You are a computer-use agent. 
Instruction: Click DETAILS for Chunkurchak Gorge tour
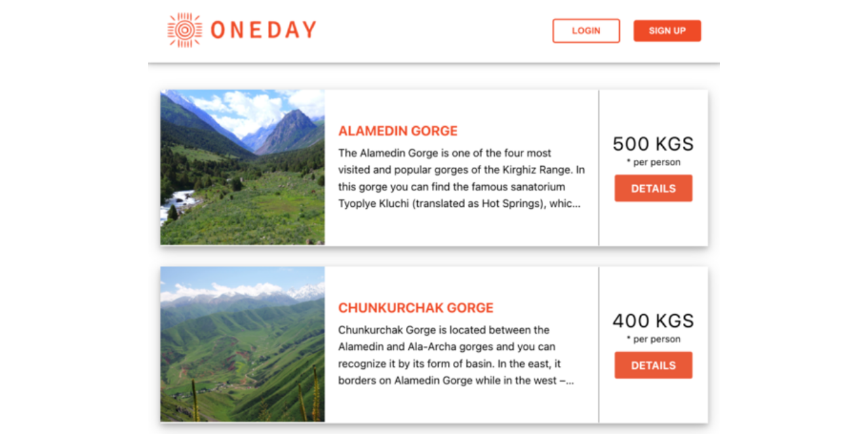(652, 365)
